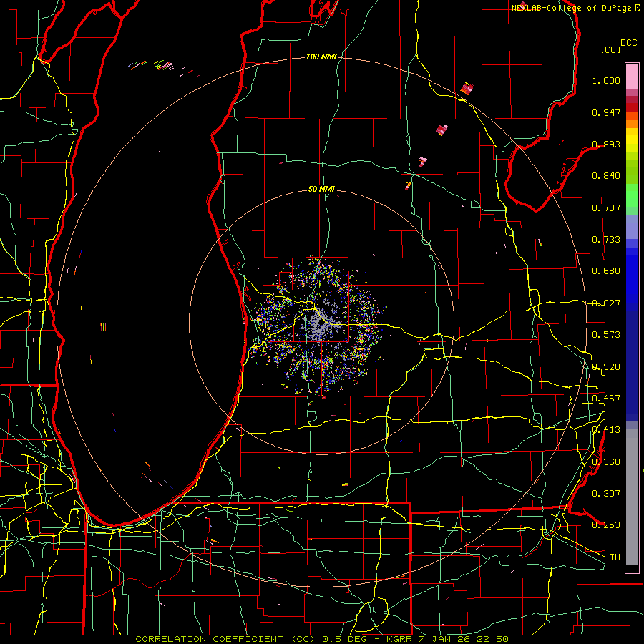
Task: Click the 0.467 scale value
Action: tap(606, 399)
